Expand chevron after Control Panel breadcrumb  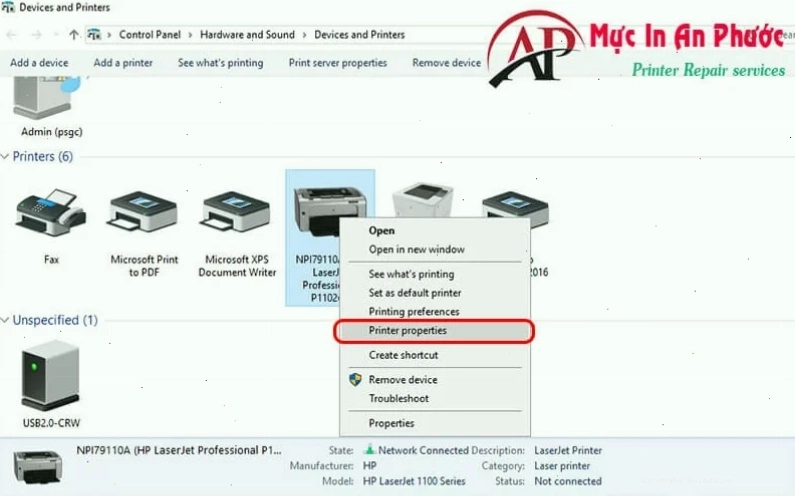coord(190,35)
